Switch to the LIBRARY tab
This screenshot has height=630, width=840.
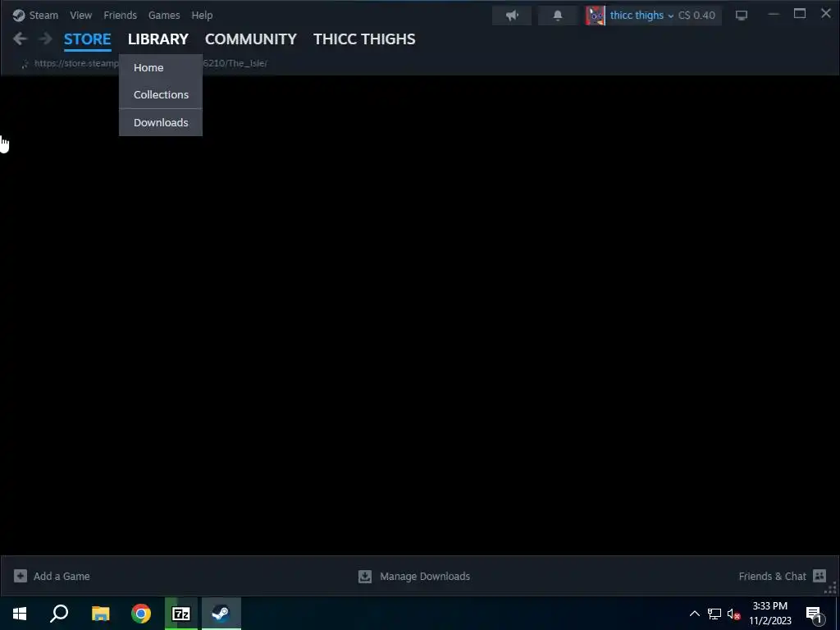[158, 39]
